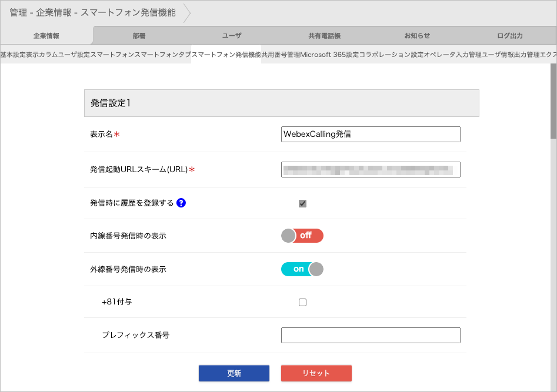Open the 共有電話帳 tab
Image resolution: width=557 pixels, height=392 pixels.
pos(324,36)
